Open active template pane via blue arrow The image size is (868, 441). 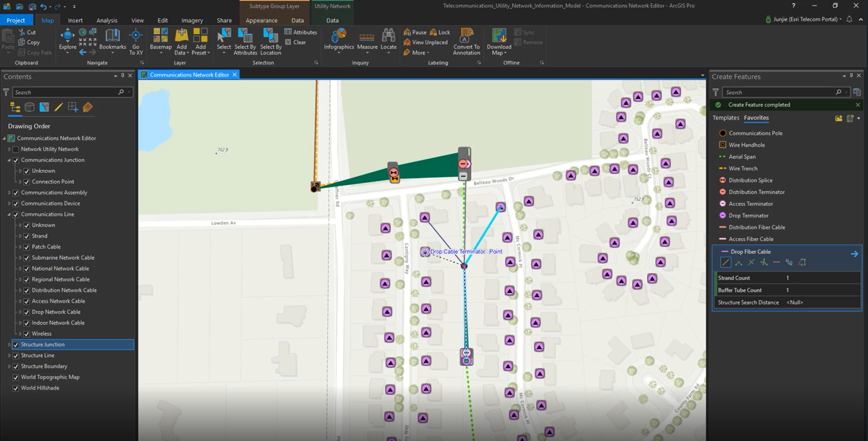coord(854,254)
